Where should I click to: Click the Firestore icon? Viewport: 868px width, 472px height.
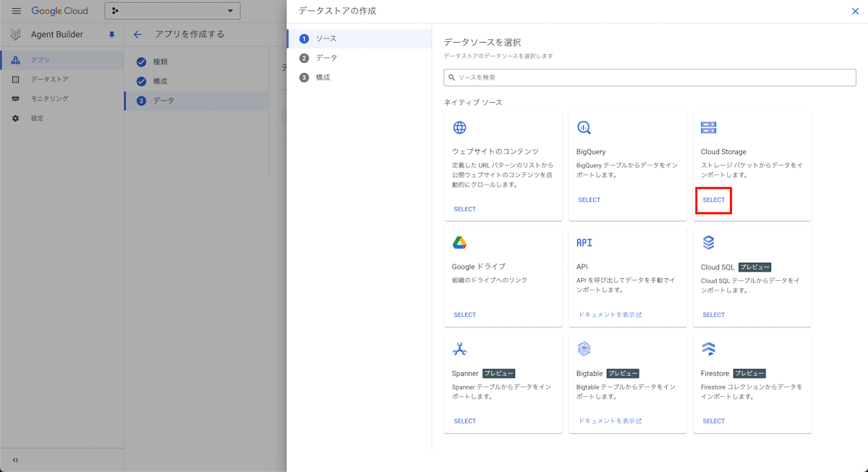[708, 349]
